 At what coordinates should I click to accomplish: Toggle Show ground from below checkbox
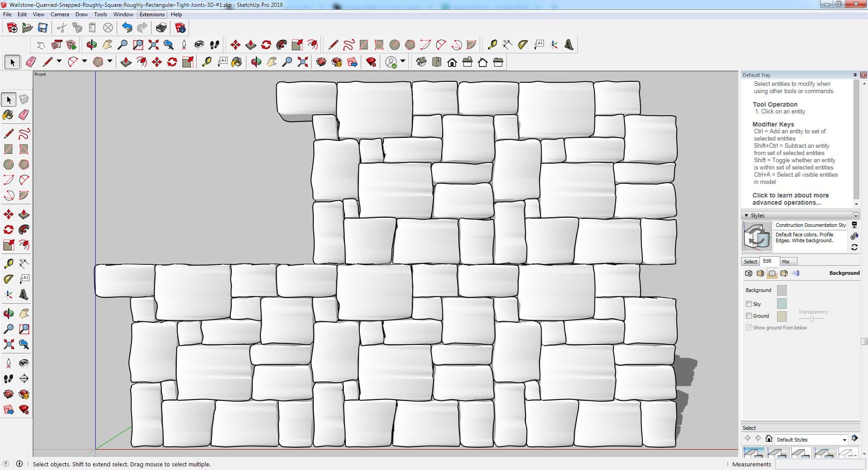[x=749, y=328]
